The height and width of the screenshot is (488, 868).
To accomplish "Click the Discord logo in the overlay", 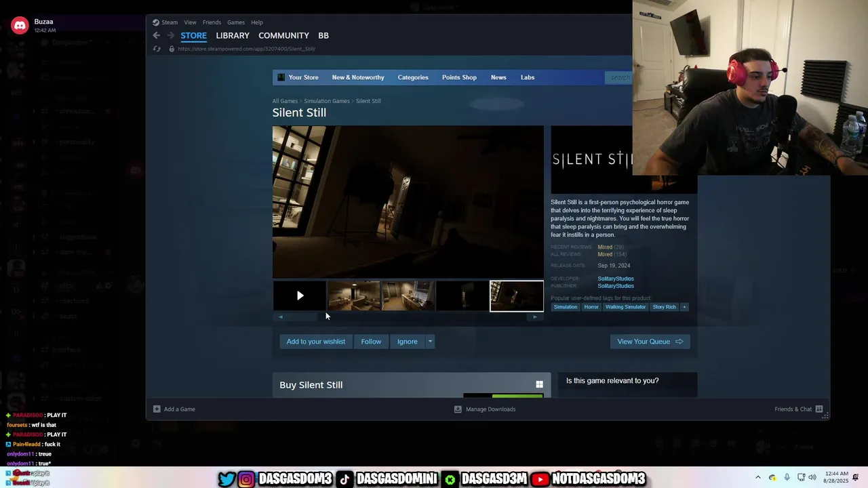I will click(20, 26).
